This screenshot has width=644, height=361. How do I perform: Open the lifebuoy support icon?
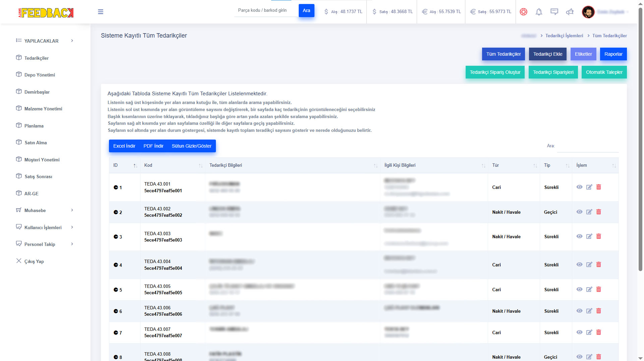tap(523, 12)
